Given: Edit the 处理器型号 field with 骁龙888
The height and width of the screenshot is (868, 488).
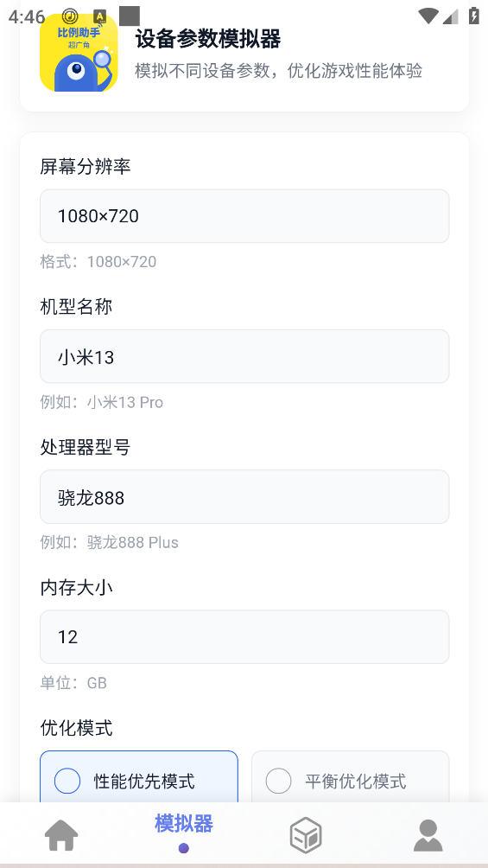Looking at the screenshot, I should tap(244, 496).
